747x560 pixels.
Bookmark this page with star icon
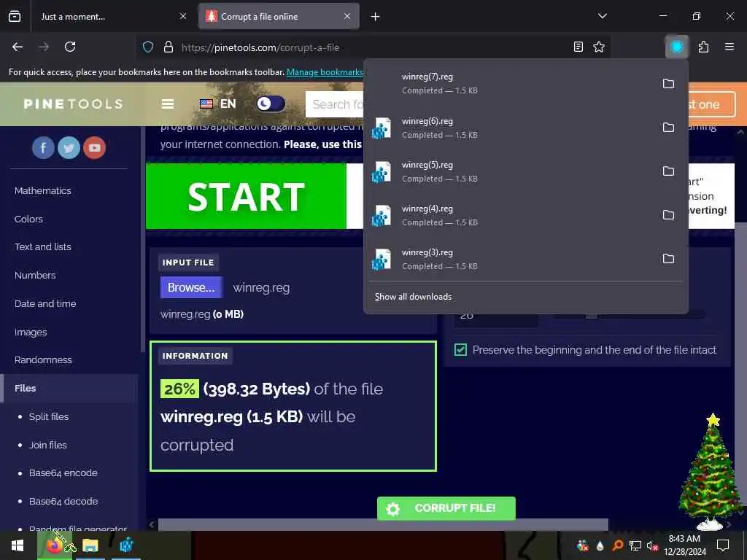tap(599, 47)
